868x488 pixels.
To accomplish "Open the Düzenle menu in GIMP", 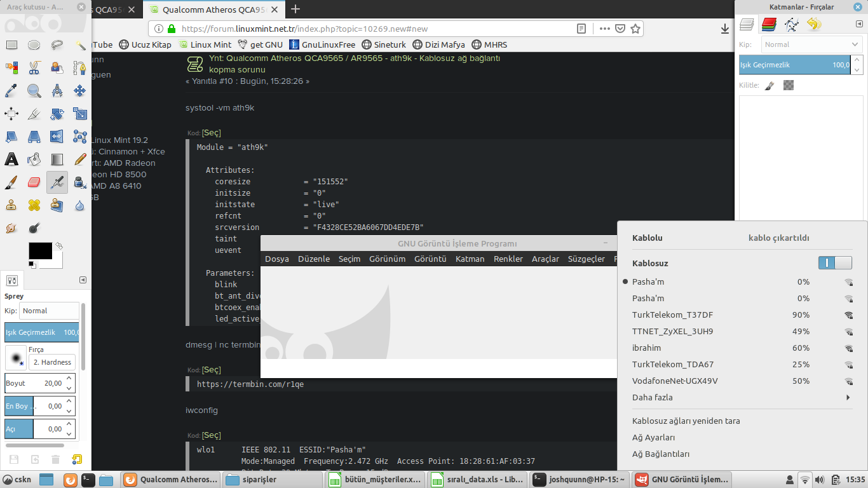I will click(314, 259).
